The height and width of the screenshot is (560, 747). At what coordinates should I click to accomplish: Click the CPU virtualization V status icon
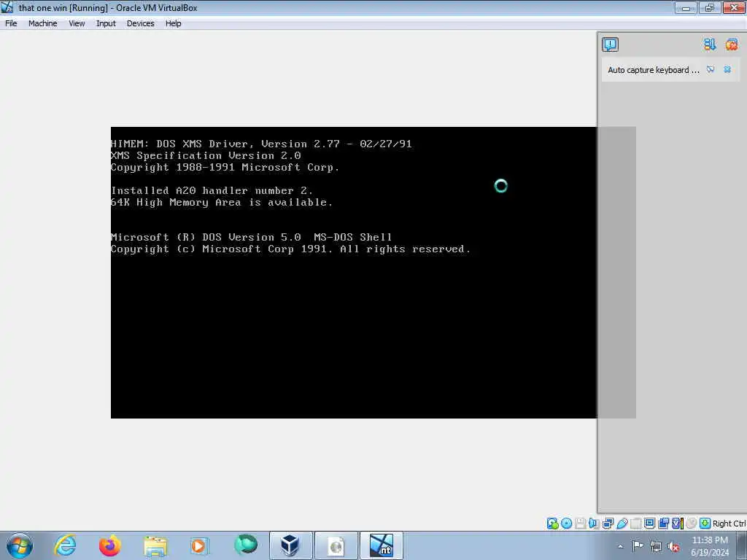point(677,524)
